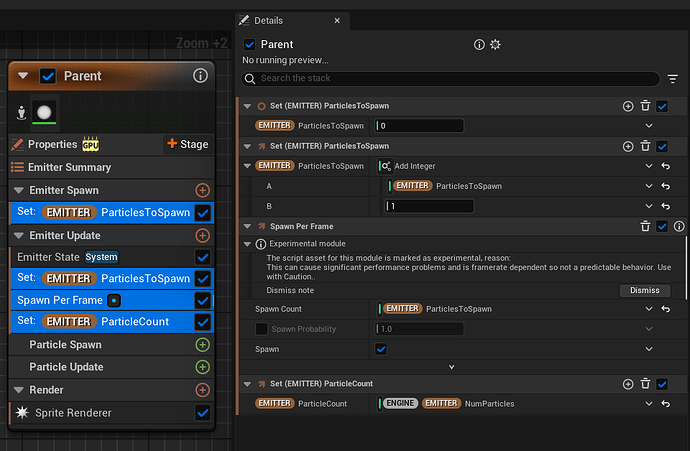This screenshot has height=451, width=690.
Task: Delete second Set ParticlesToSpawn module
Action: (645, 146)
